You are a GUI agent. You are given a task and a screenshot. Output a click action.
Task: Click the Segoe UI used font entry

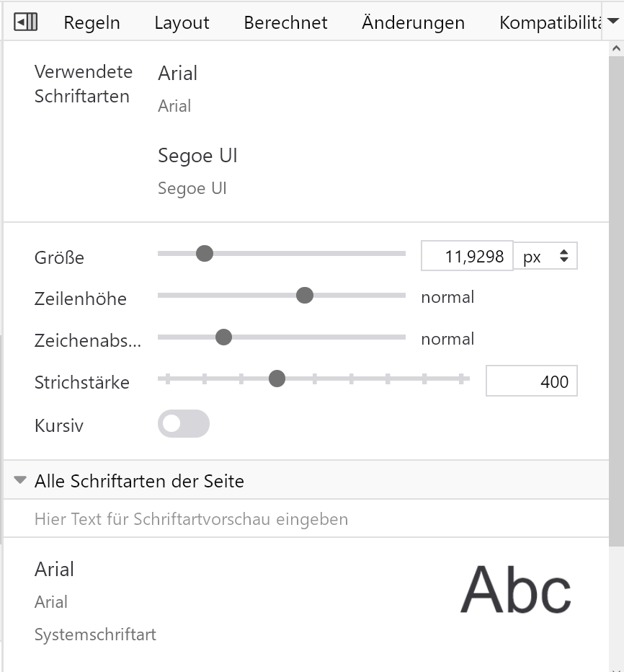point(197,156)
